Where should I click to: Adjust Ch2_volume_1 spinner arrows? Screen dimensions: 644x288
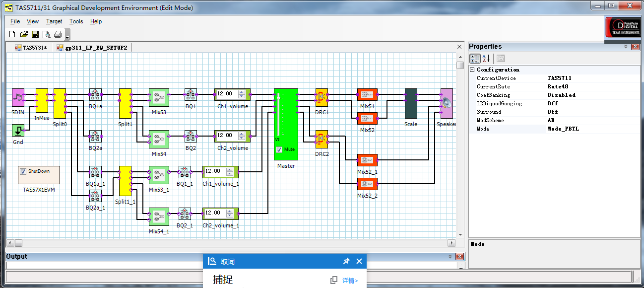(230, 213)
